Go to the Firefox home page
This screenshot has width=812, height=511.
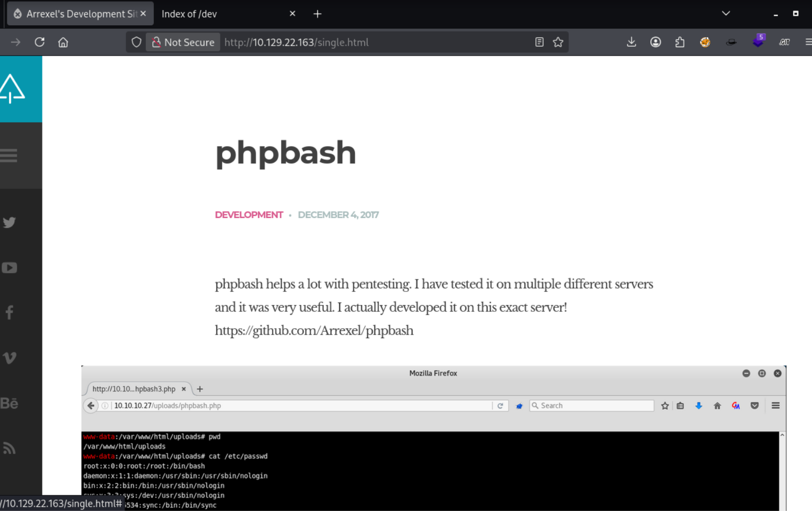pos(63,42)
